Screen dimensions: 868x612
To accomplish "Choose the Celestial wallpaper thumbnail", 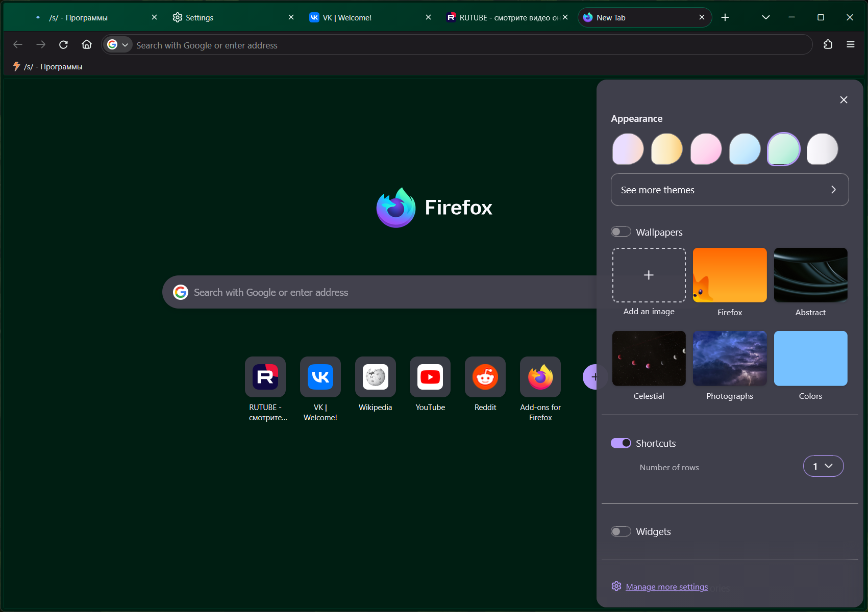I will (x=649, y=359).
